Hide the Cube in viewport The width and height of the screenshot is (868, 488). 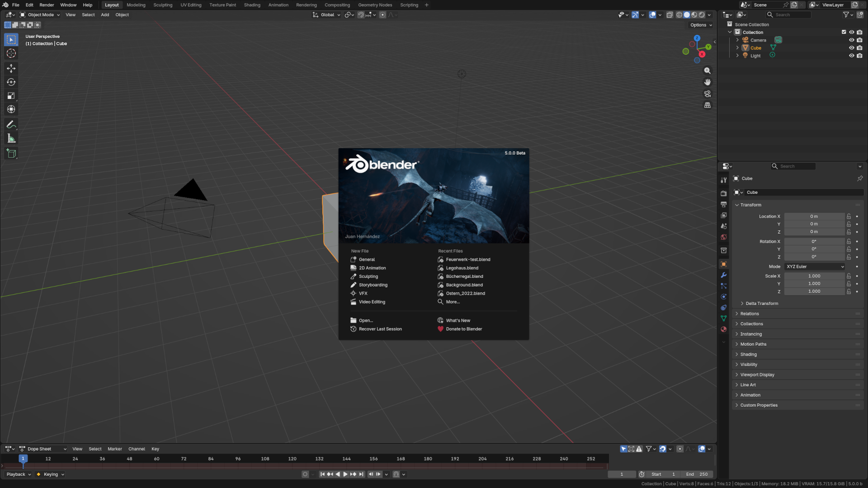pos(851,48)
